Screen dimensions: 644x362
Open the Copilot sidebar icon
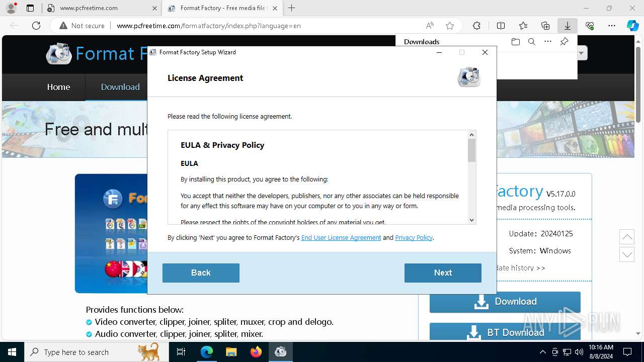point(633,26)
